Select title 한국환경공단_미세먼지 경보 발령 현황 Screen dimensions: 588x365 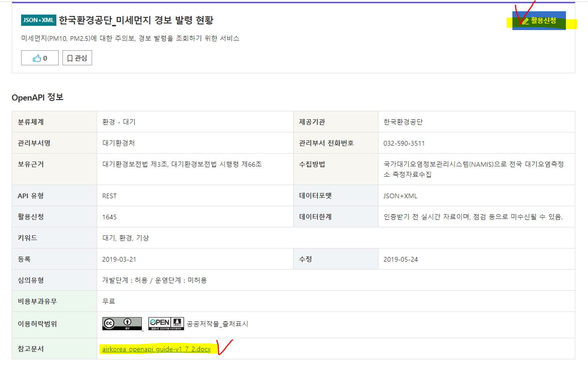click(136, 20)
